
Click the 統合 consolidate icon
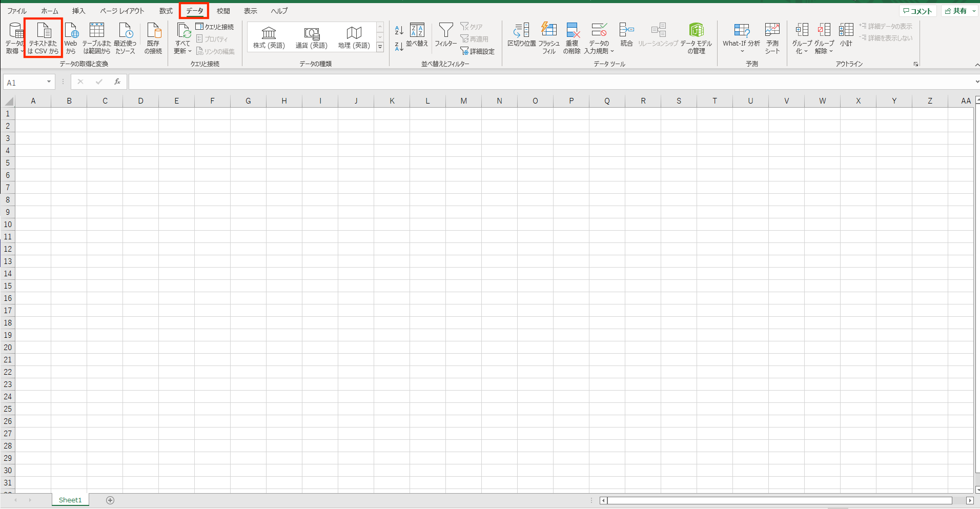click(x=626, y=35)
